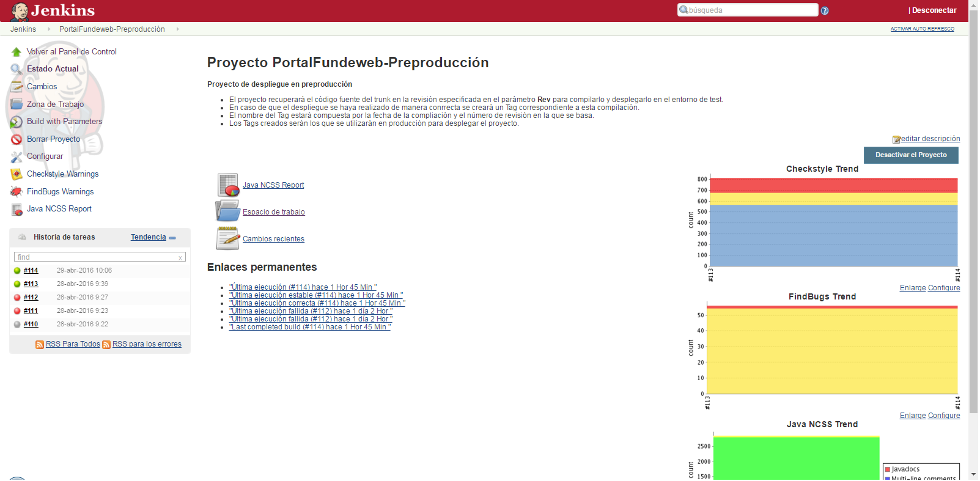
Task: Click the bug icon for FindBugs Warnings
Action: coord(17,192)
